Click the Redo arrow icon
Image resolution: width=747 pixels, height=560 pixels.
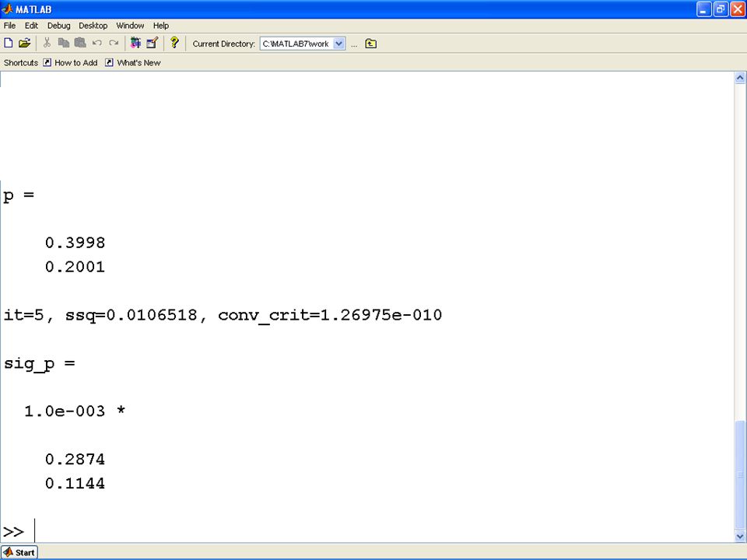(x=114, y=44)
